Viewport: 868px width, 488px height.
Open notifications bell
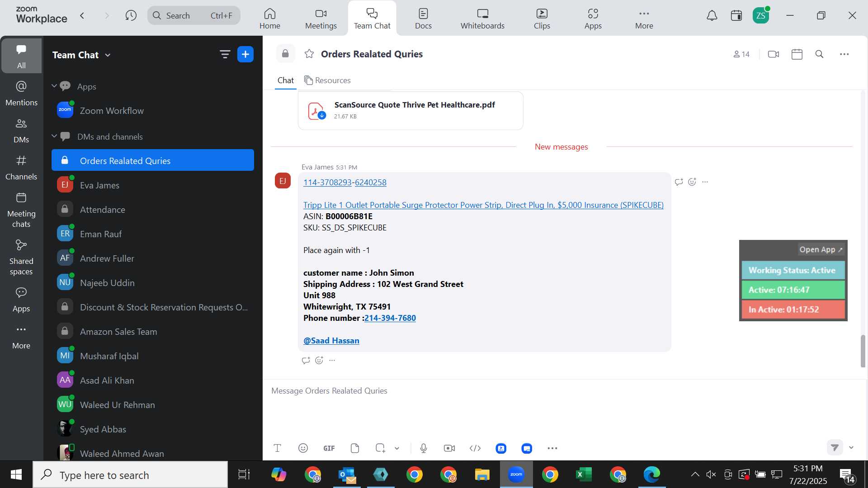pyautogui.click(x=712, y=16)
